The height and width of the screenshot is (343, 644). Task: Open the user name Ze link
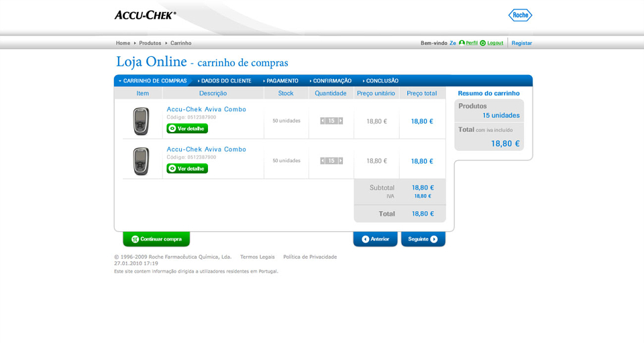(x=453, y=43)
